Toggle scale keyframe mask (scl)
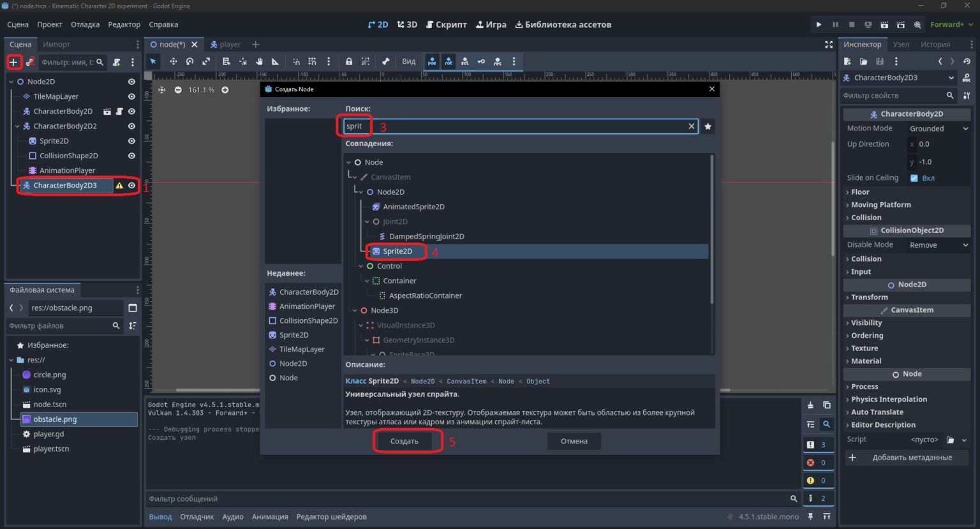Image resolution: width=980 pixels, height=529 pixels. (x=464, y=61)
